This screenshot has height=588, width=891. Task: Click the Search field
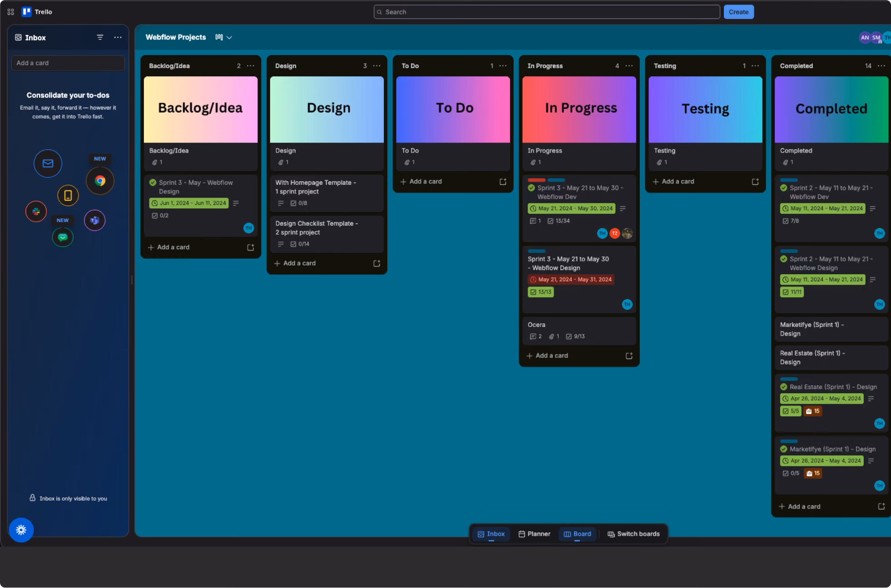pyautogui.click(x=547, y=12)
